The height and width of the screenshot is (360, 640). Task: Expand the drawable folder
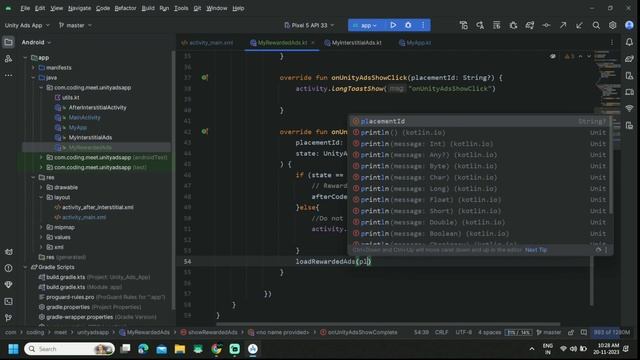tap(41, 187)
